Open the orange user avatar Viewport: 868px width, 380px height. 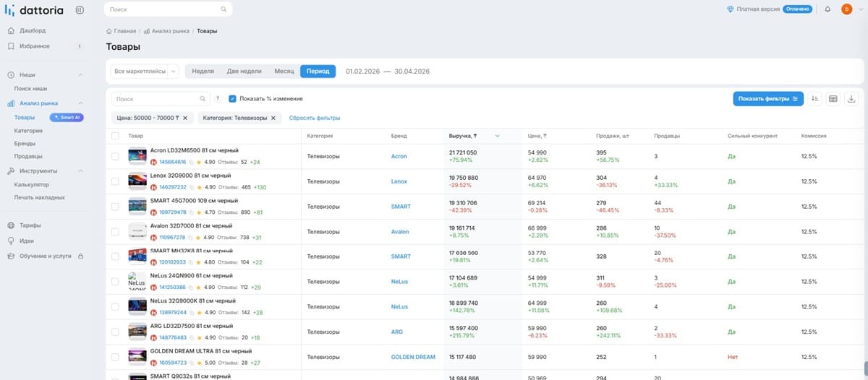coord(846,9)
